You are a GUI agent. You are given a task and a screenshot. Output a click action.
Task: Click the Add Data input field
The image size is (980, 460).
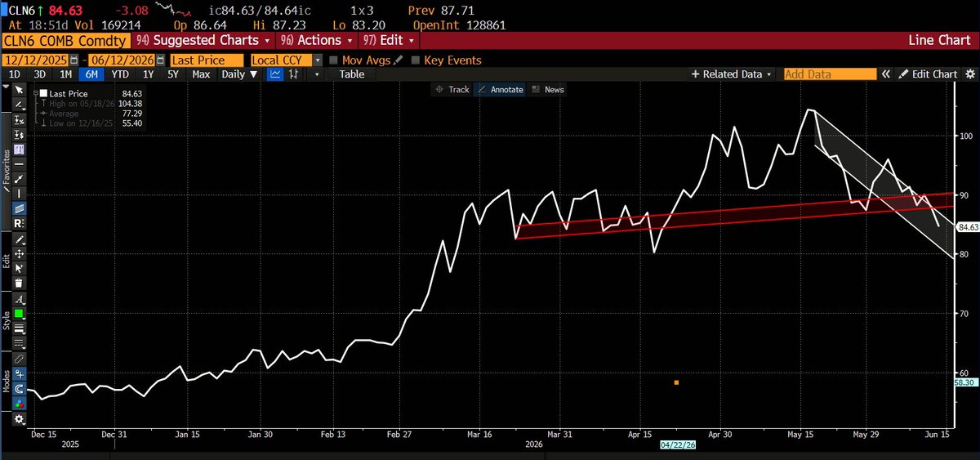point(830,74)
